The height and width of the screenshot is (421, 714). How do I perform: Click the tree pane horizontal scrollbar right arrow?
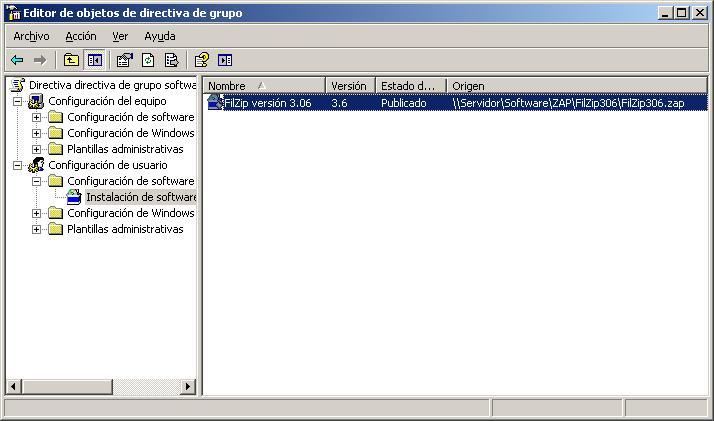tap(189, 387)
